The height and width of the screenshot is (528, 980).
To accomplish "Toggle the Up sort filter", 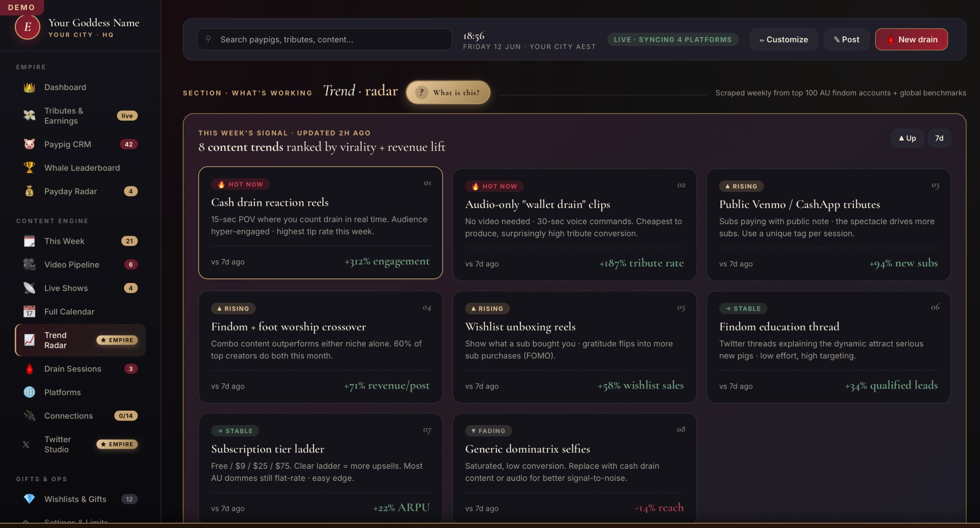I will (x=907, y=138).
